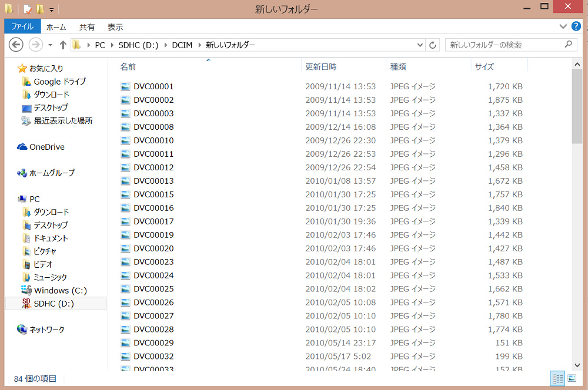Open recent locations dropdown arrow
The height and width of the screenshot is (390, 588).
[x=50, y=45]
